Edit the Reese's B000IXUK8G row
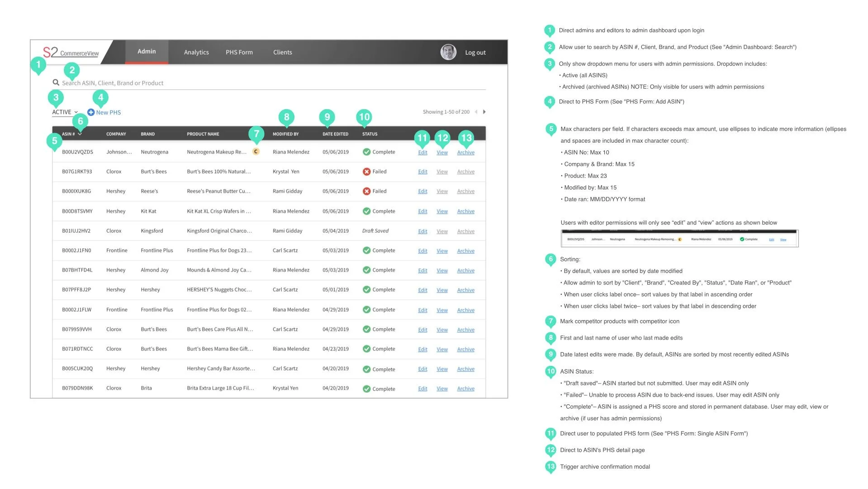 coord(422,192)
